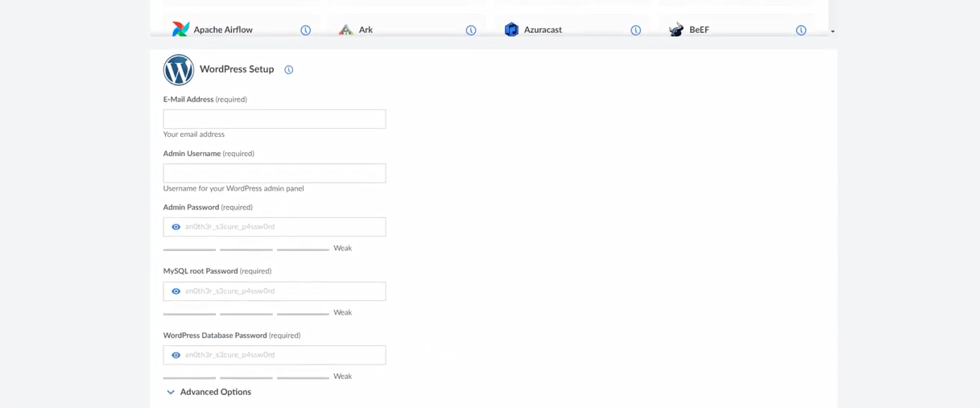The width and height of the screenshot is (980, 408).
Task: Click the 'E-Mail Address (required)' label
Action: click(205, 100)
